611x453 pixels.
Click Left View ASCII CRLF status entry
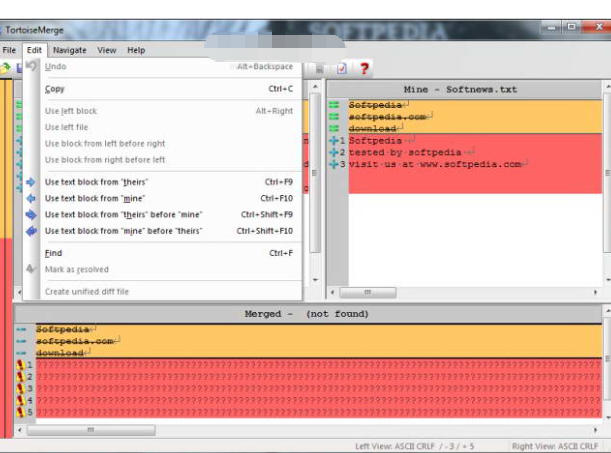[414, 446]
